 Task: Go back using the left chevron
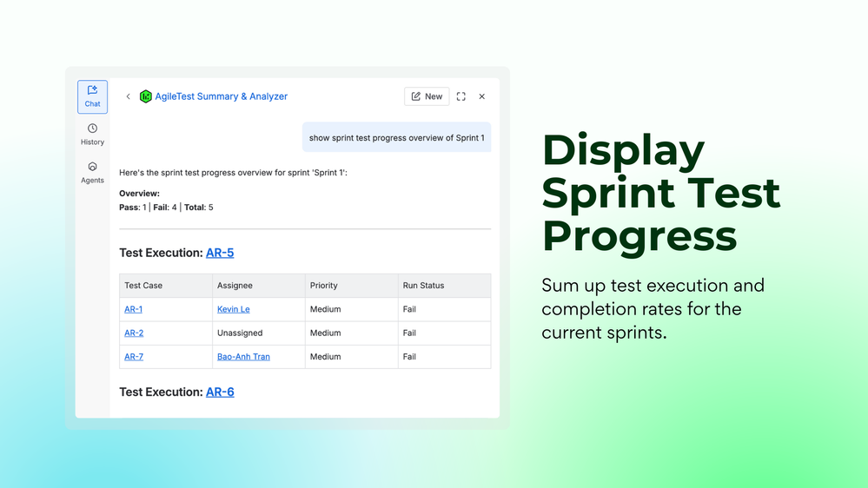click(x=128, y=96)
